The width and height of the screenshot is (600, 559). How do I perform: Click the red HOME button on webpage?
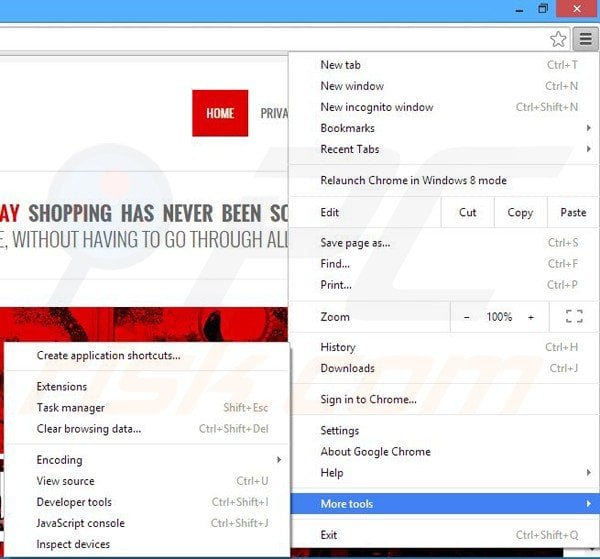pos(220,113)
